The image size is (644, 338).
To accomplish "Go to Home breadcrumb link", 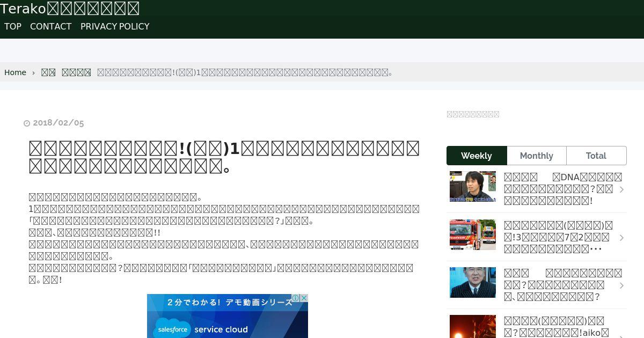I will click(15, 72).
